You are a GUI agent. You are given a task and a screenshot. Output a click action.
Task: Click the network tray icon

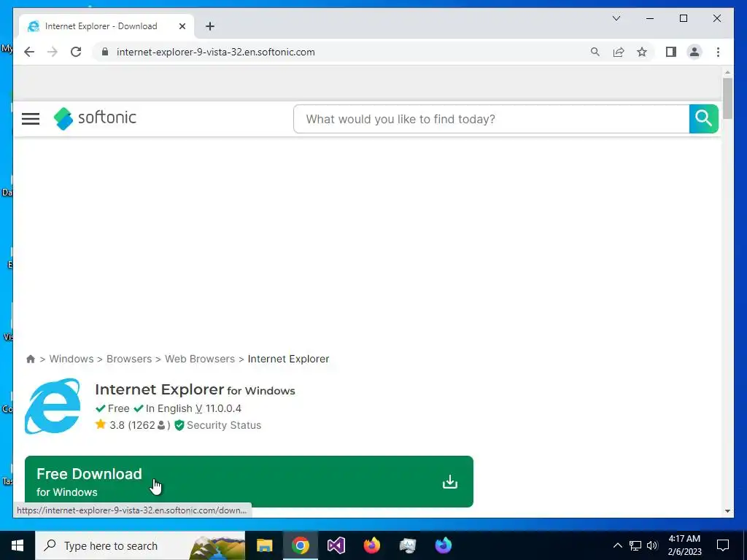coord(635,545)
